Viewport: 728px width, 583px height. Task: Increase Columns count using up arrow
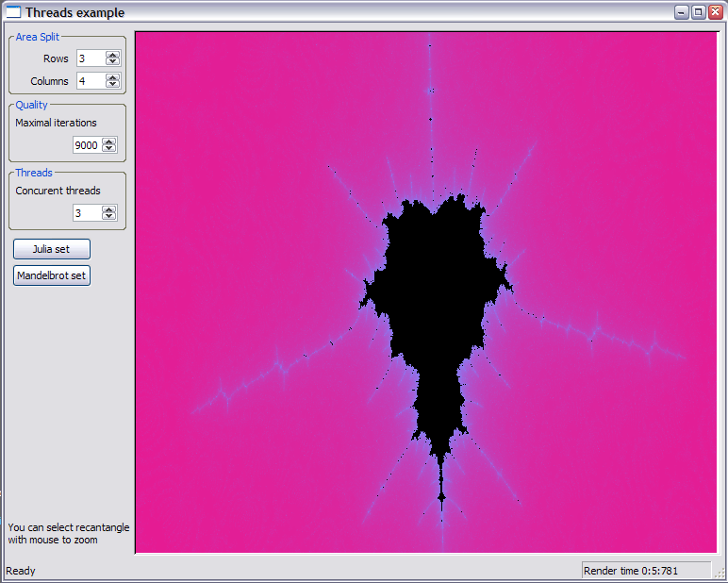112,77
